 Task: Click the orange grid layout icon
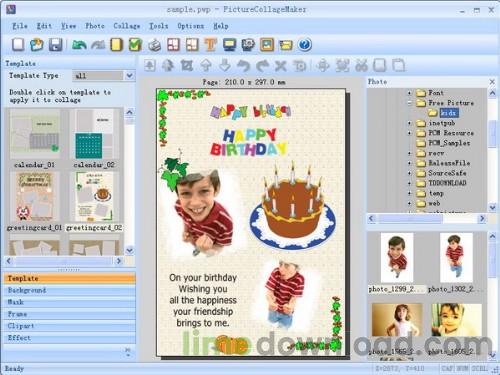pos(192,45)
